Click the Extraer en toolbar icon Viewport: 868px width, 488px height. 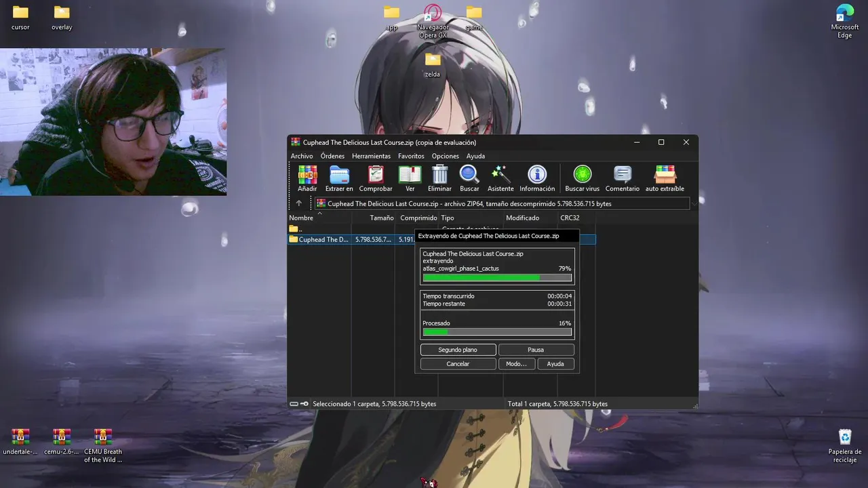tap(339, 179)
